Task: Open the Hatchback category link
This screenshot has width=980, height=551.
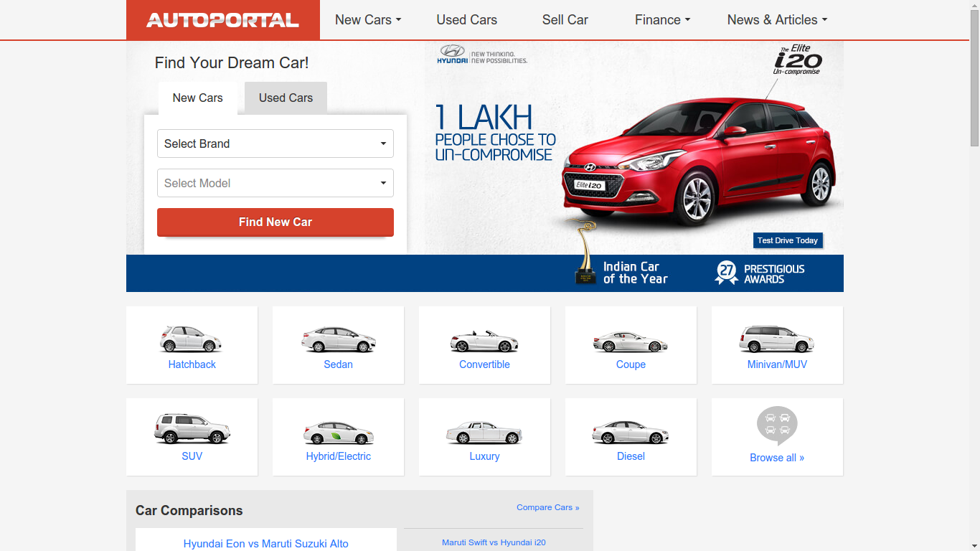Action: click(192, 364)
